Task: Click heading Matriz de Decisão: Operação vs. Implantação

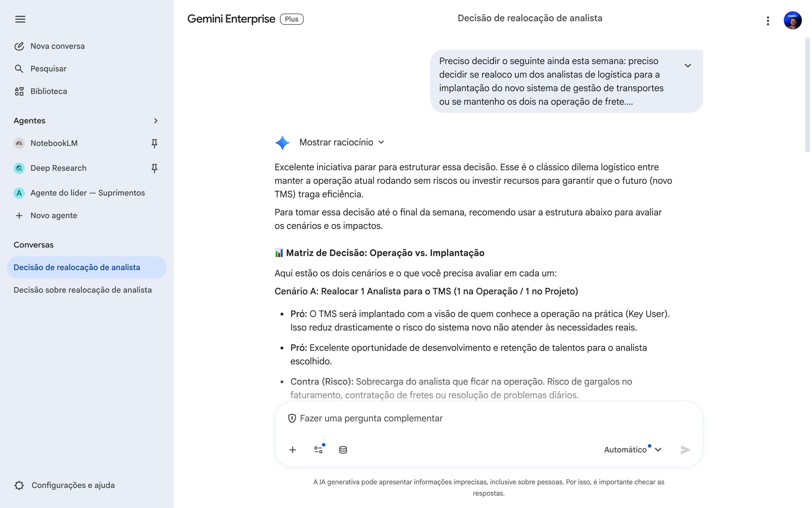Action: point(385,253)
